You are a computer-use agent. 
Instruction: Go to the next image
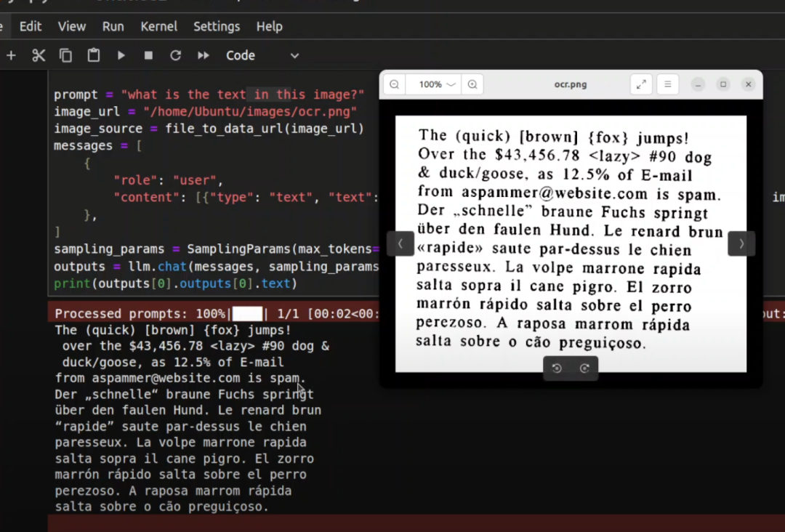(741, 243)
